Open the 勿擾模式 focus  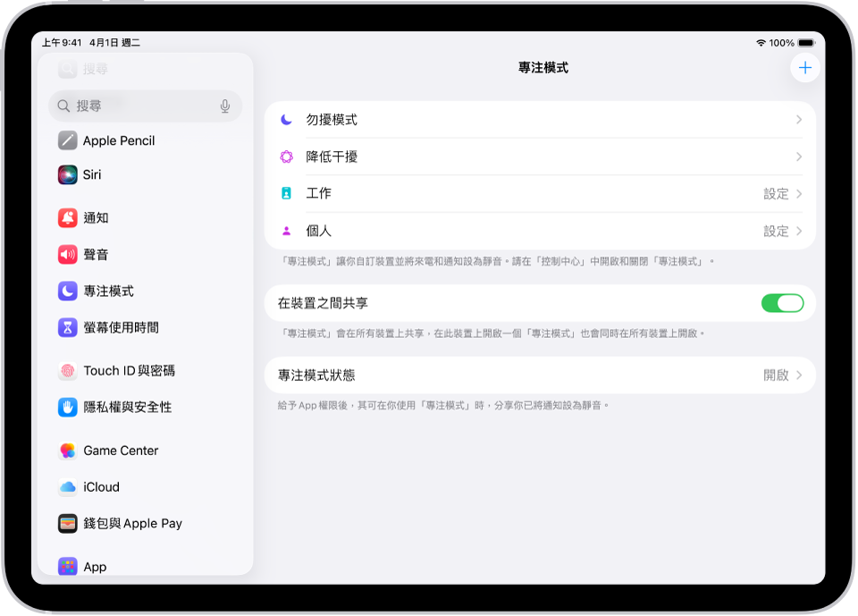click(x=540, y=120)
